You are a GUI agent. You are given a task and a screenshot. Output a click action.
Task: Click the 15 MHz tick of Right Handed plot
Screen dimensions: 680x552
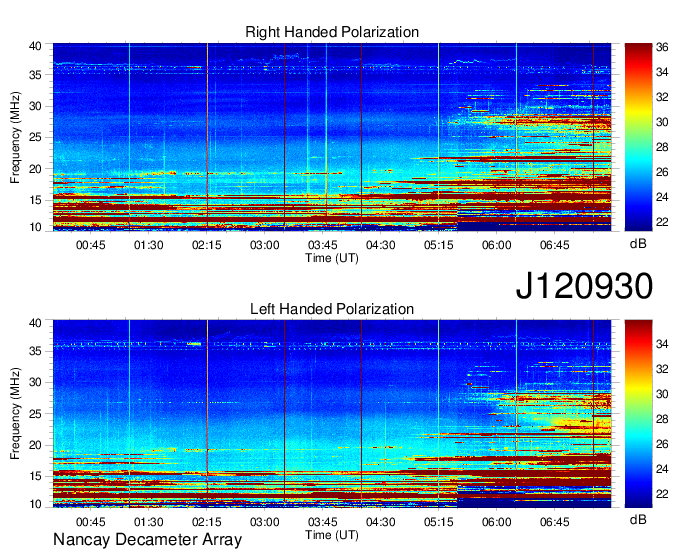(x=35, y=200)
